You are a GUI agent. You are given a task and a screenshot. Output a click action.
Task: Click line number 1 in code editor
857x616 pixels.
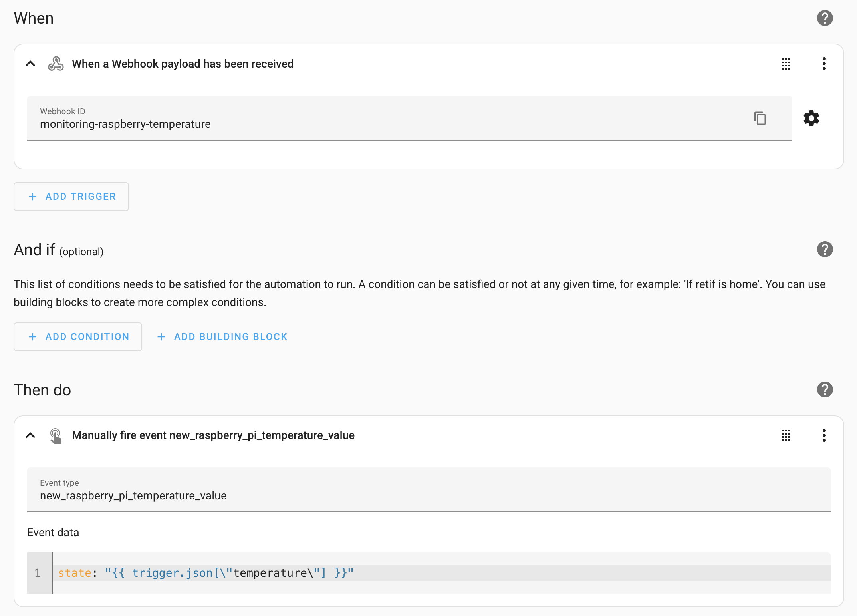38,573
